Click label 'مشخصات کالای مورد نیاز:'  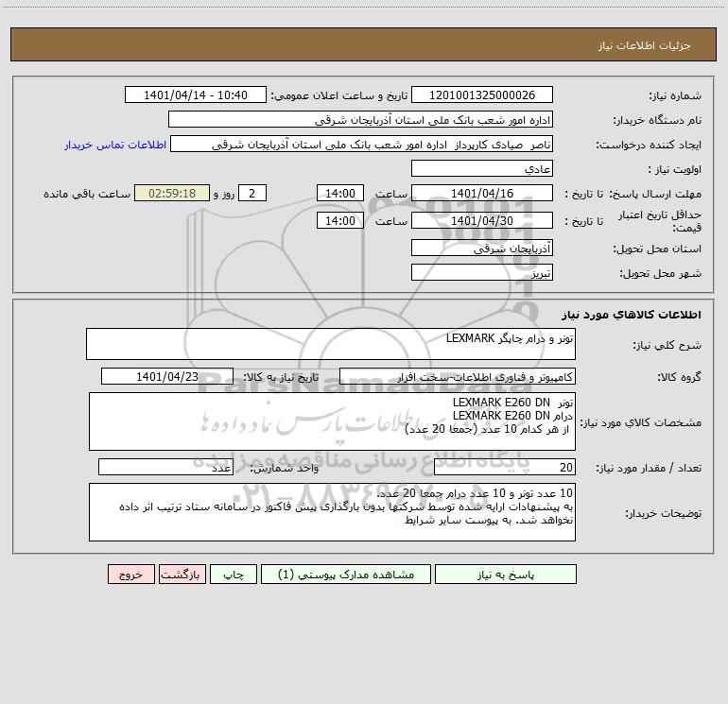point(641,422)
